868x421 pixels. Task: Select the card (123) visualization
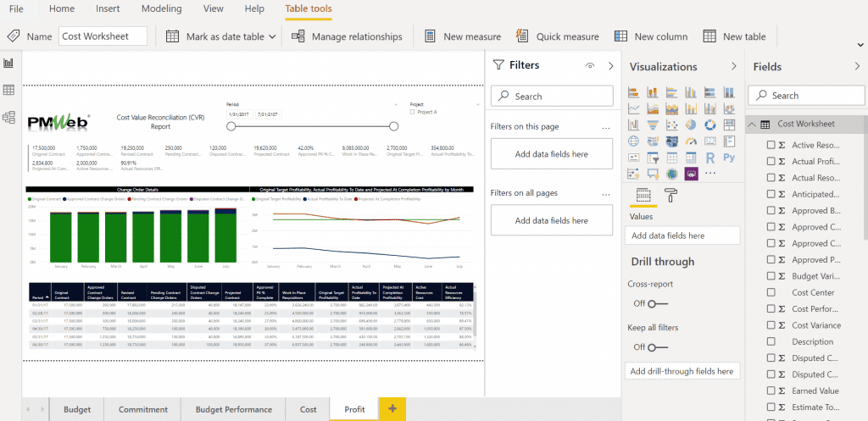click(710, 141)
